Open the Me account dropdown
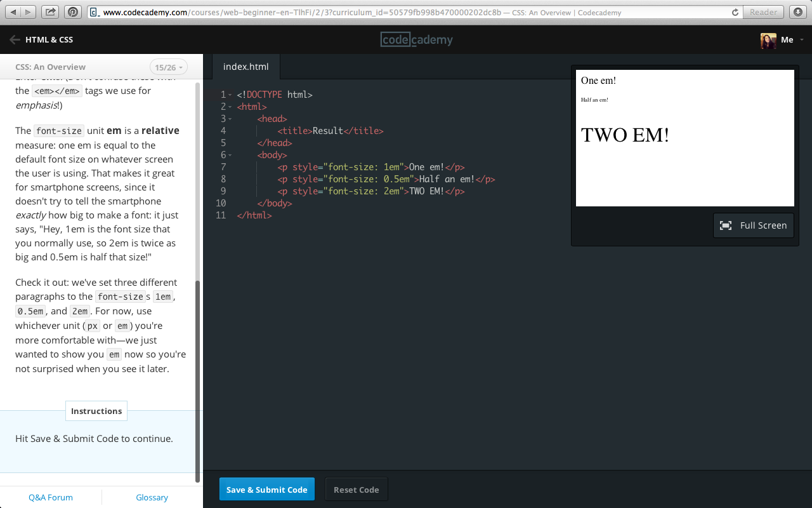The height and width of the screenshot is (508, 812). tap(787, 39)
